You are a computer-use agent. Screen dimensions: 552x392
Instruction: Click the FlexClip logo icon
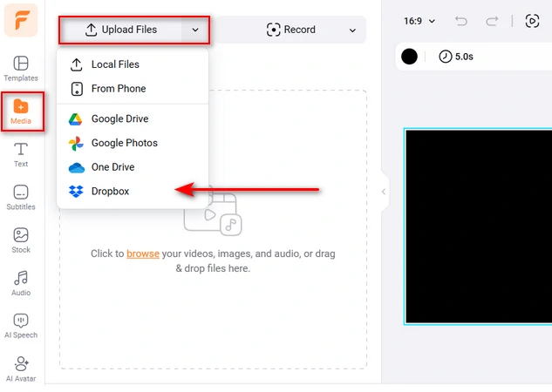pyautogui.click(x=21, y=20)
